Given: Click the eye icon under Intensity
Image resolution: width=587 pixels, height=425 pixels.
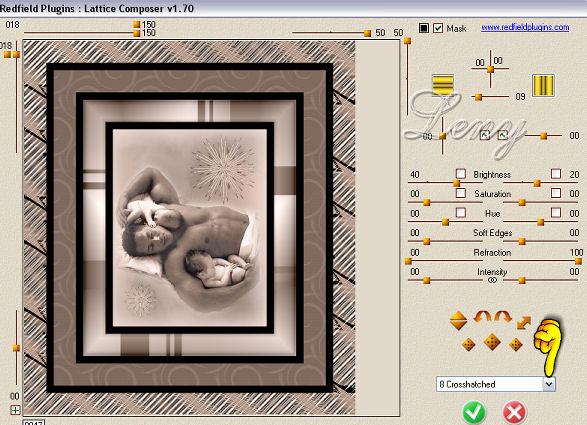Looking at the screenshot, I should pos(492,280).
